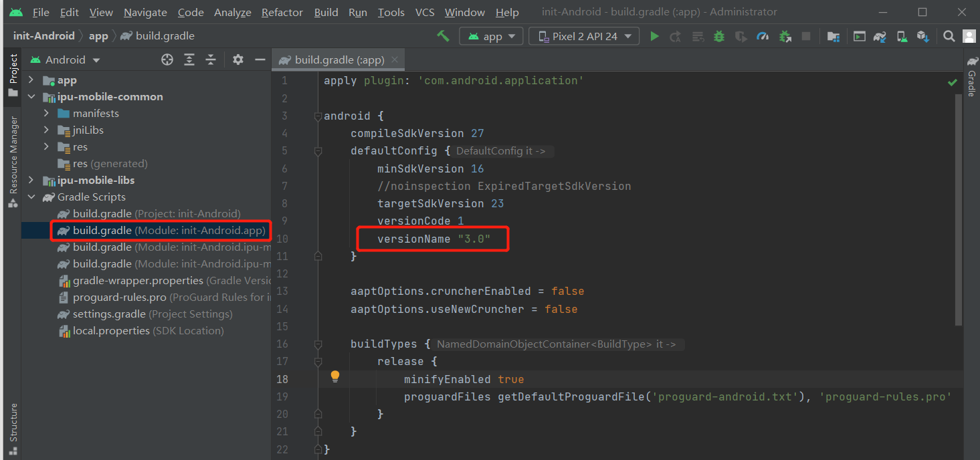Collapse the Gradle Scripts tree node
Image resolution: width=980 pixels, height=460 pixels.
[x=31, y=197]
